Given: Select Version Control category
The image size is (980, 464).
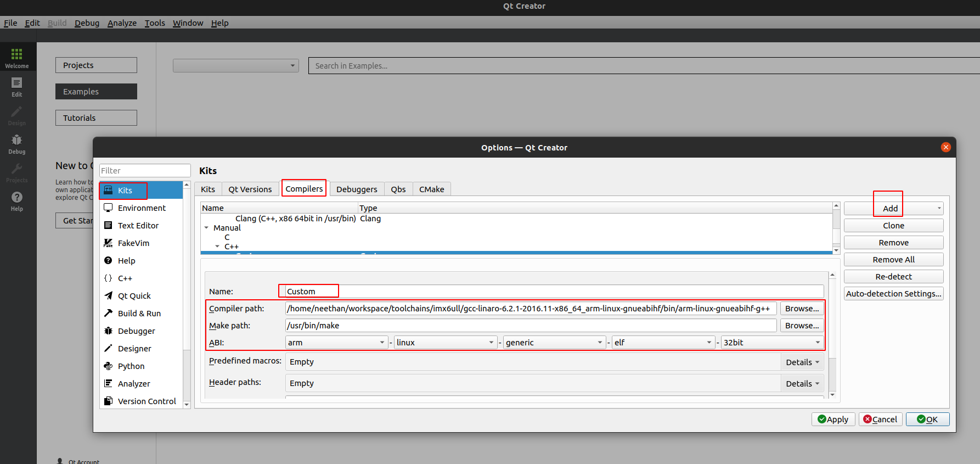Looking at the screenshot, I should click(x=141, y=401).
